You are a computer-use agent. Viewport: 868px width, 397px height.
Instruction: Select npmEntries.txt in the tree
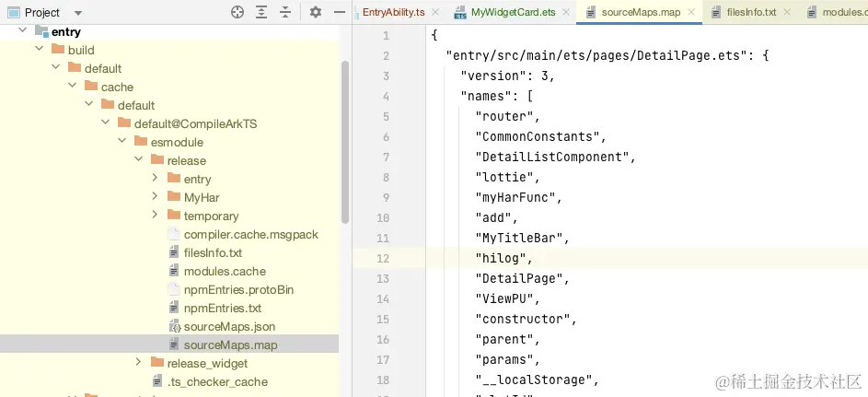223,308
